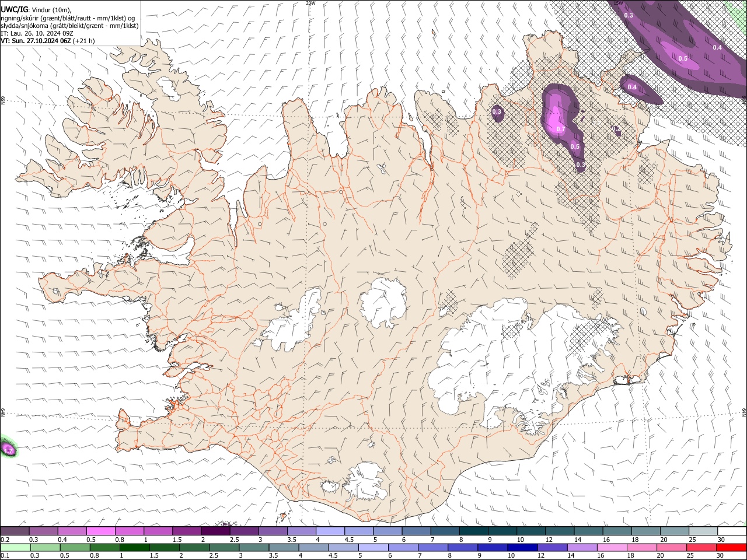
Task: Click the 'VT: Sun. 27.10.2024 06Z' valid time
Action: tap(36, 41)
